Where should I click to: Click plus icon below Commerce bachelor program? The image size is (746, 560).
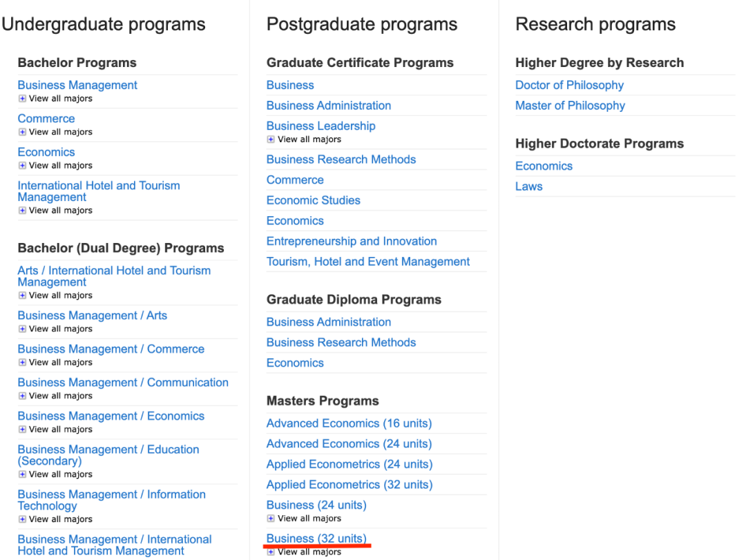coord(22,132)
